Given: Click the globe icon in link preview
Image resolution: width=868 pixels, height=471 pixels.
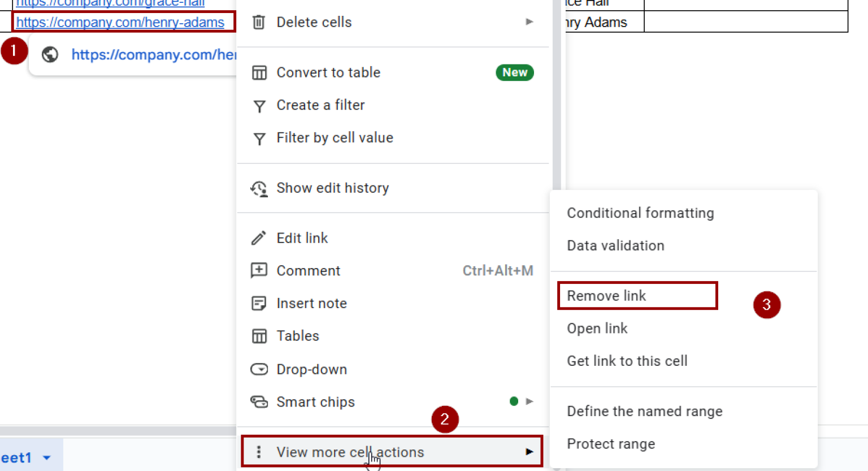Looking at the screenshot, I should tap(50, 54).
